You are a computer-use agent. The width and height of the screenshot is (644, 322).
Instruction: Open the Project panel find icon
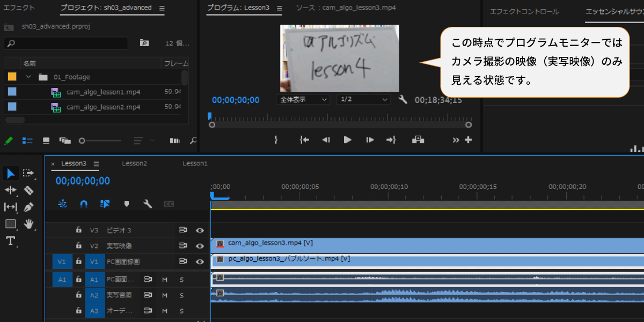click(x=193, y=141)
